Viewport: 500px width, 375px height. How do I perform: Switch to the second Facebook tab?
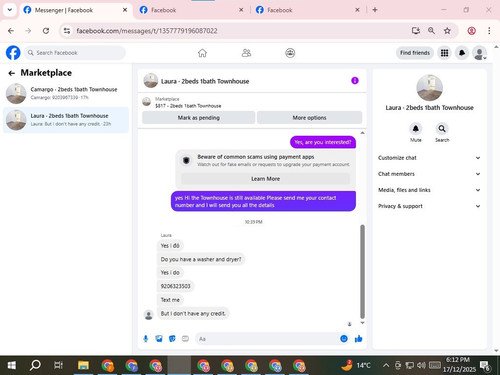pyautogui.click(x=191, y=10)
